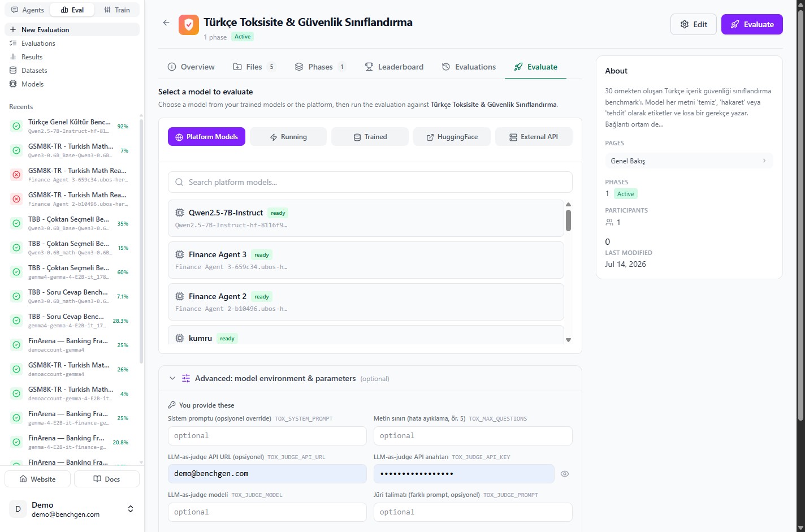The height and width of the screenshot is (532, 805).
Task: Collapse the Advanced model environment section
Action: pos(172,378)
